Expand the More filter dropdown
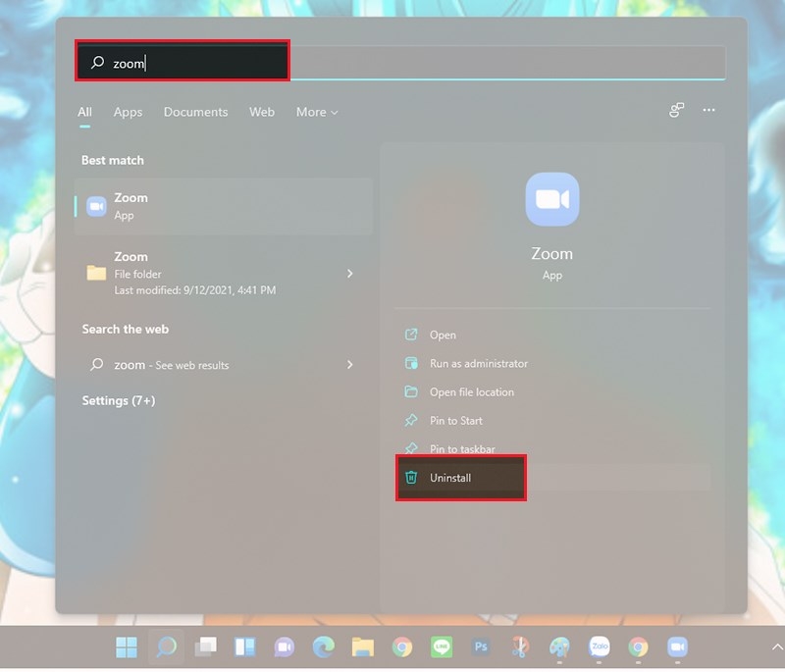 [317, 112]
